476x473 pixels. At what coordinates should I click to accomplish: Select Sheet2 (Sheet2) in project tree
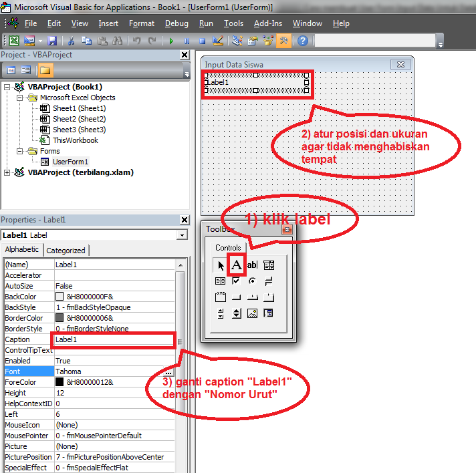(x=80, y=119)
